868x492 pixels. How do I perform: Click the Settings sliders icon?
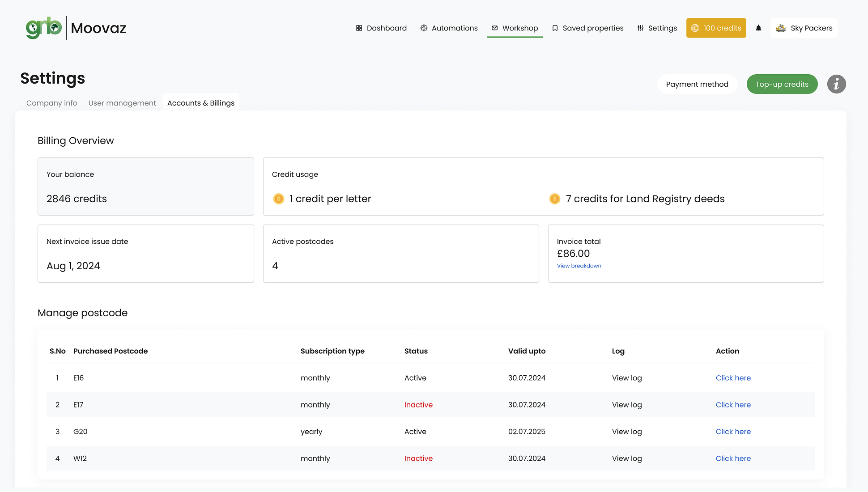(640, 28)
